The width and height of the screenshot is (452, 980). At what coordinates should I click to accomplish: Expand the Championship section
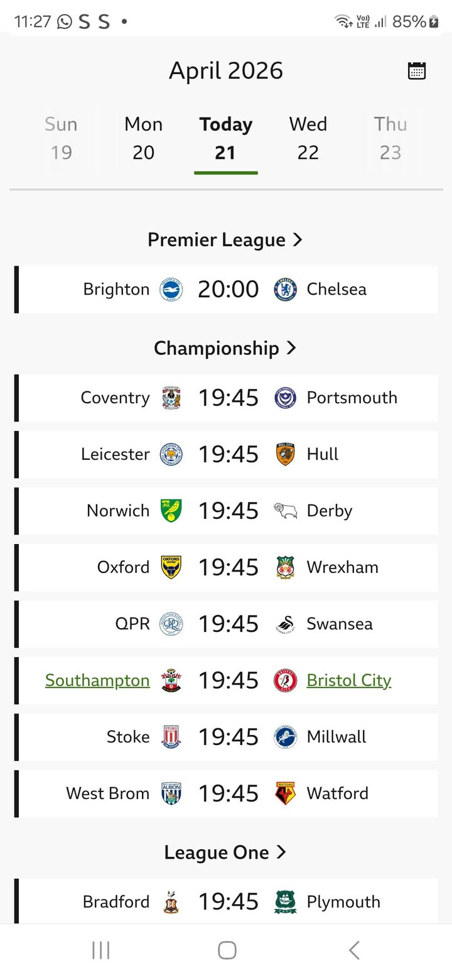tap(225, 348)
